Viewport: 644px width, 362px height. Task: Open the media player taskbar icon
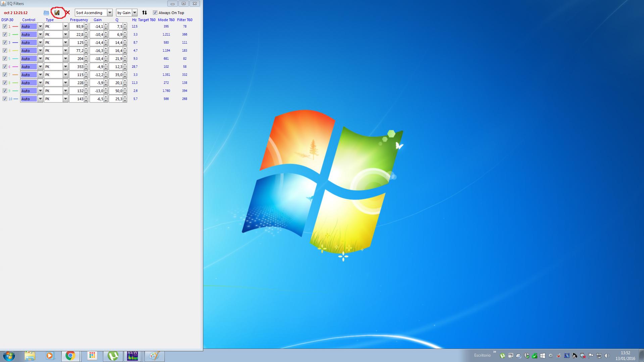(x=50, y=356)
